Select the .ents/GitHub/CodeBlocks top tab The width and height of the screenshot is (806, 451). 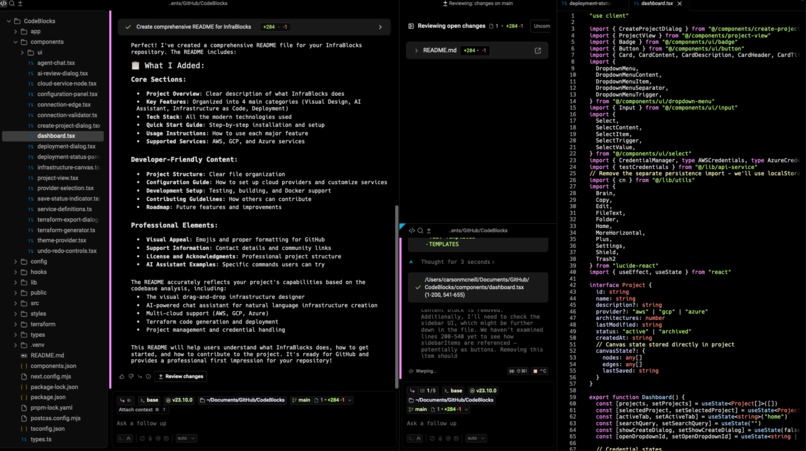[x=198, y=4]
